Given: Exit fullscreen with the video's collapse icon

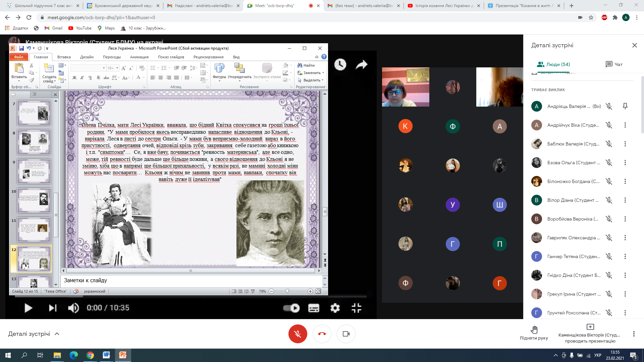Looking at the screenshot, I should (x=357, y=308).
